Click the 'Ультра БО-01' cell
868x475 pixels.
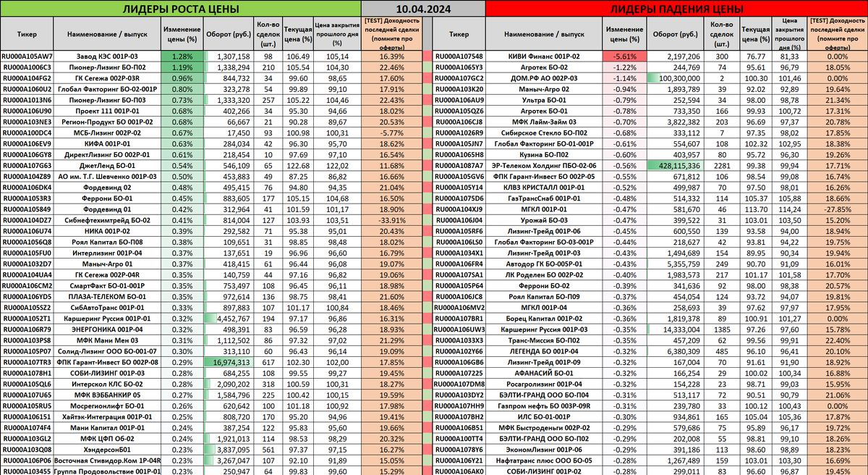[545, 98]
